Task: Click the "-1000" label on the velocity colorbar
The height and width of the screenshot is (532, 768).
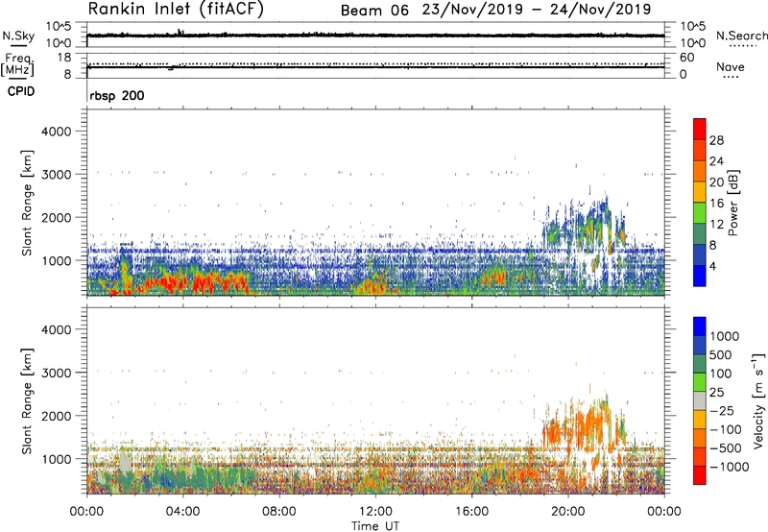Action: tap(729, 467)
